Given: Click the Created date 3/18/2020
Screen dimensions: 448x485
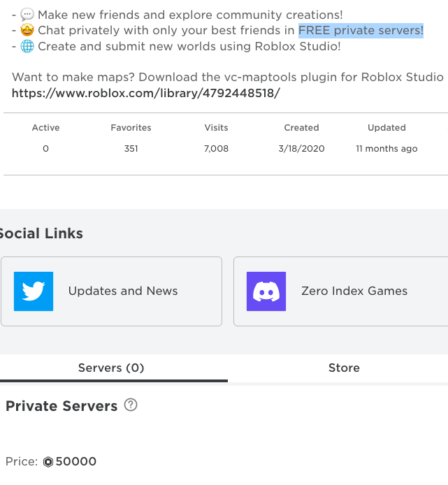Looking at the screenshot, I should [x=301, y=149].
